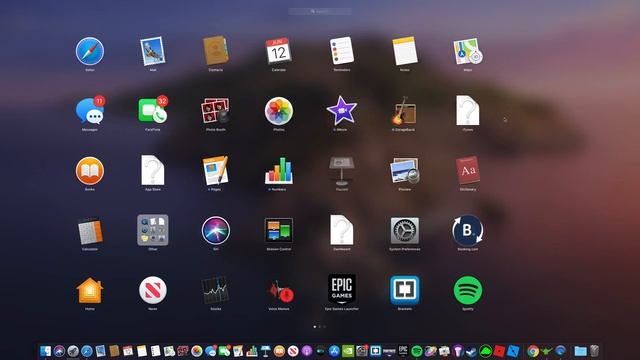Image resolution: width=640 pixels, height=360 pixels.
Task: Launch iMovie from Launchpad
Action: [x=342, y=111]
